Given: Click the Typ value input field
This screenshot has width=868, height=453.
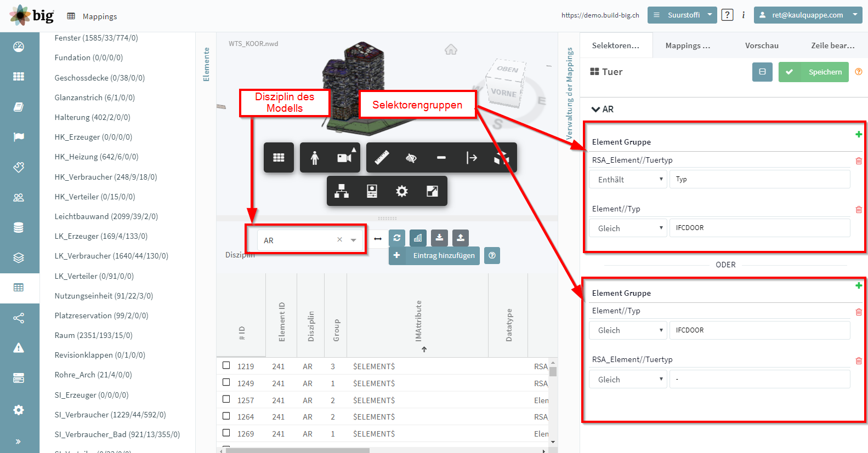Looking at the screenshot, I should pyautogui.click(x=759, y=179).
